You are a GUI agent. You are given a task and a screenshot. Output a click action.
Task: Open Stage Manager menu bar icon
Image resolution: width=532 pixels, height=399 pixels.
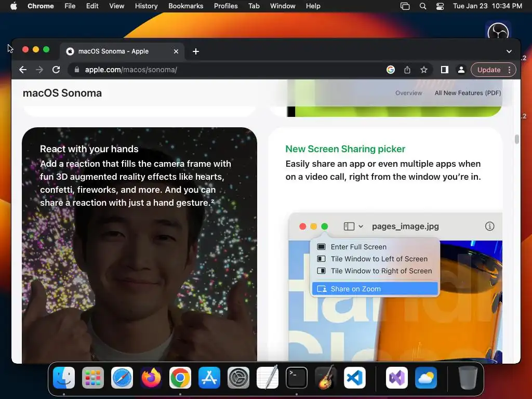[405, 6]
